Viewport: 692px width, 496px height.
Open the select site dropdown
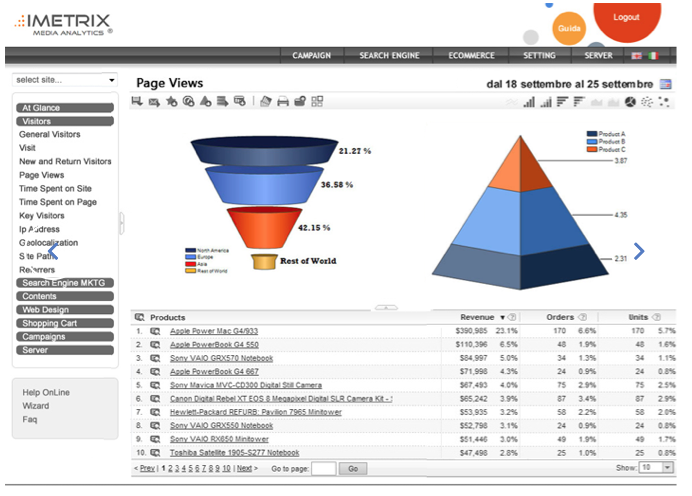coord(65,80)
